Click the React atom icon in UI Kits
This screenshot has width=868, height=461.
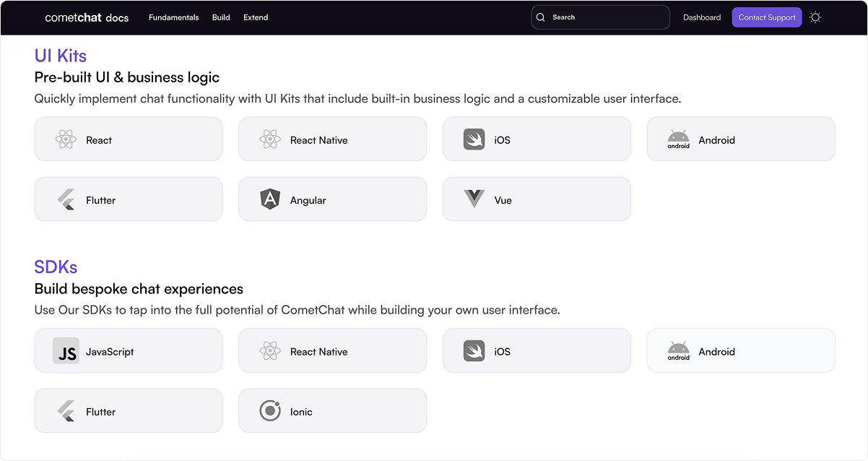pyautogui.click(x=66, y=139)
